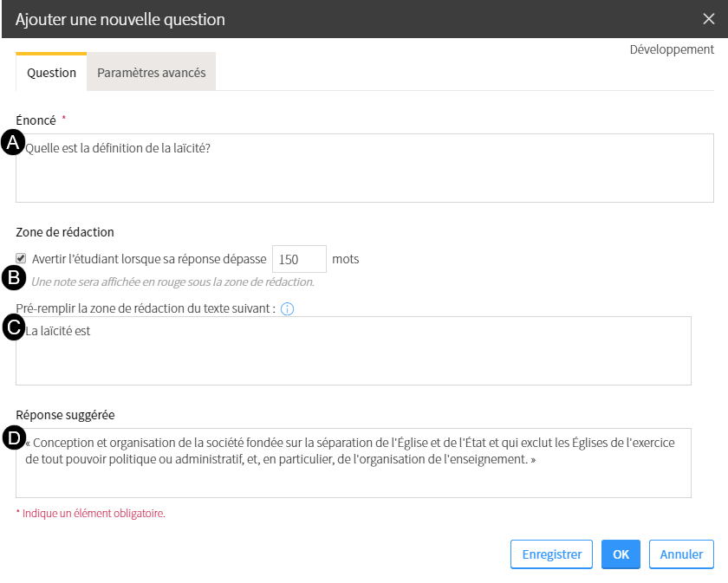Click the blue info icon beside Pré-remplir
Viewport: 728px width, 583px height.
(x=288, y=308)
